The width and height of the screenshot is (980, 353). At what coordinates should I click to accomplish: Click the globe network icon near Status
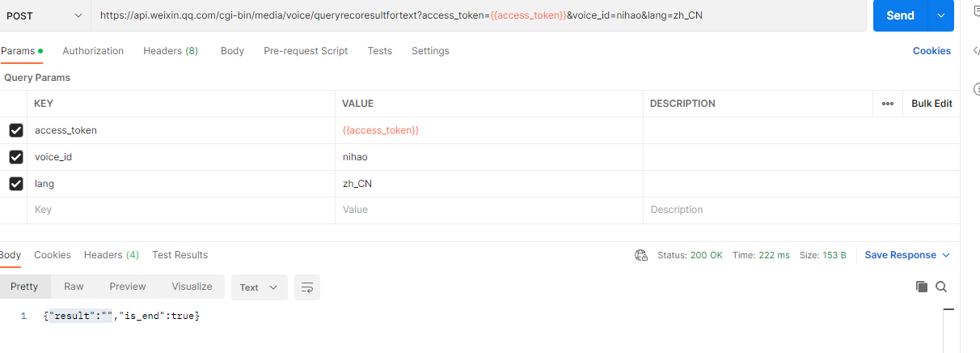tap(641, 255)
